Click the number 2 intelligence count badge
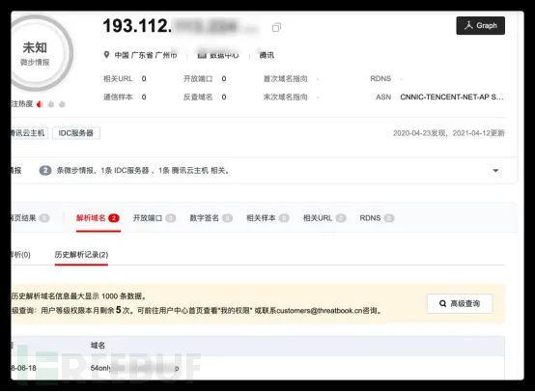Image resolution: width=535 pixels, height=392 pixels. tap(45, 170)
